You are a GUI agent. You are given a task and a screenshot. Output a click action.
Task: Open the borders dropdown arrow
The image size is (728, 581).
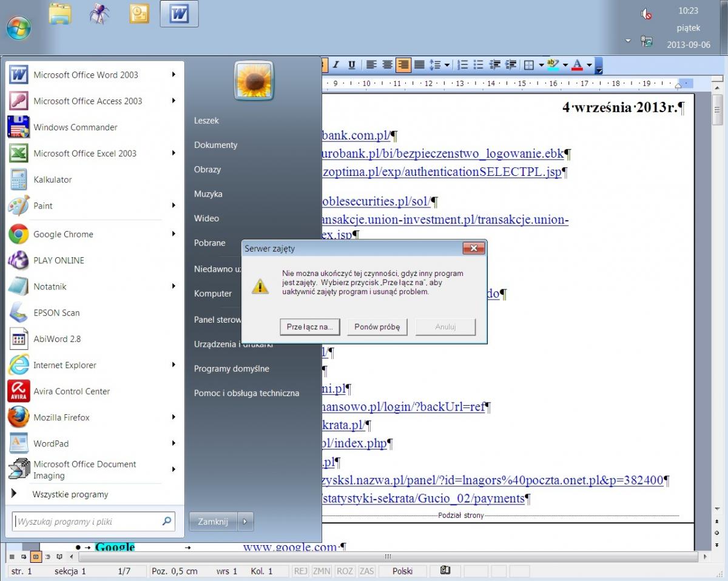(541, 64)
